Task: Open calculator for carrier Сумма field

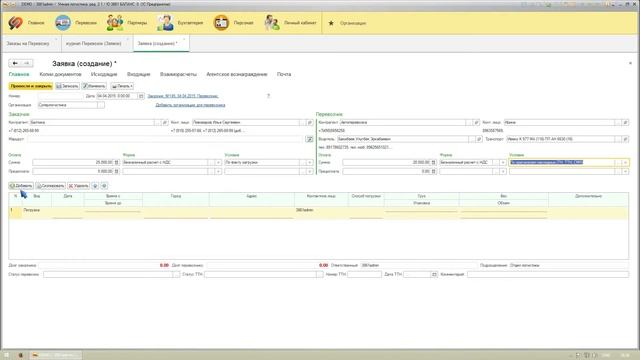Action: click(x=434, y=162)
